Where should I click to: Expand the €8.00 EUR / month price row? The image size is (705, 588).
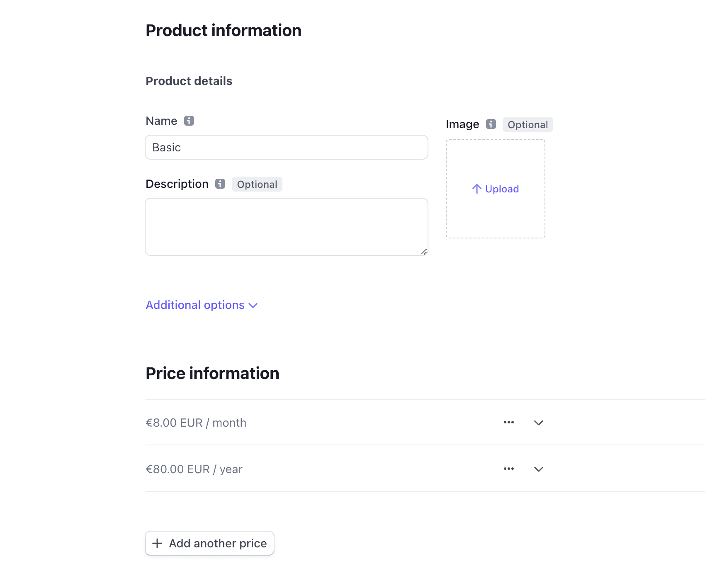click(539, 423)
